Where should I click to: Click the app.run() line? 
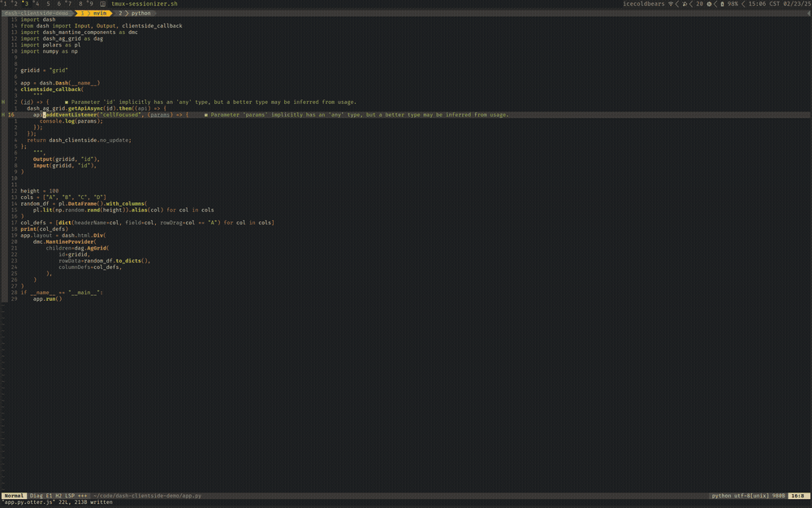47,298
